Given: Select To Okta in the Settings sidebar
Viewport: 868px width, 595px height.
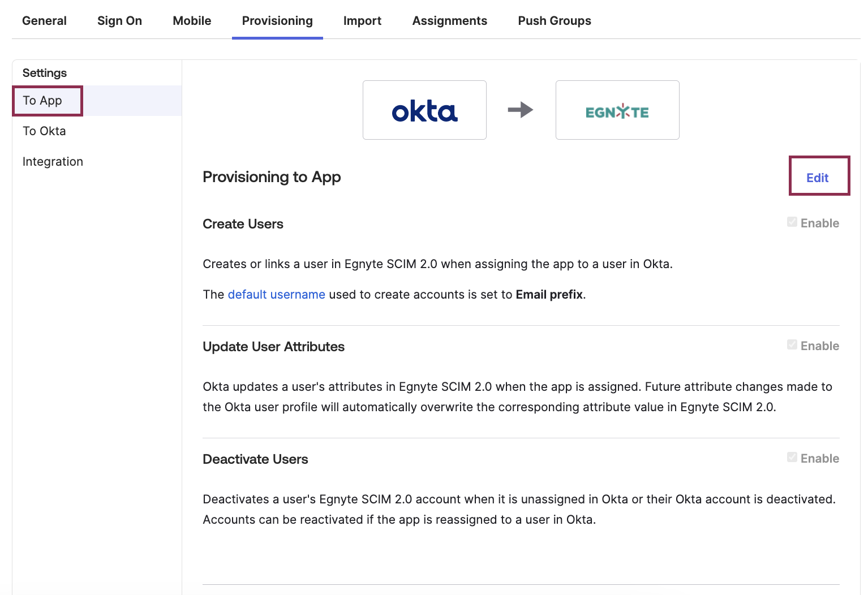Looking at the screenshot, I should coord(44,131).
